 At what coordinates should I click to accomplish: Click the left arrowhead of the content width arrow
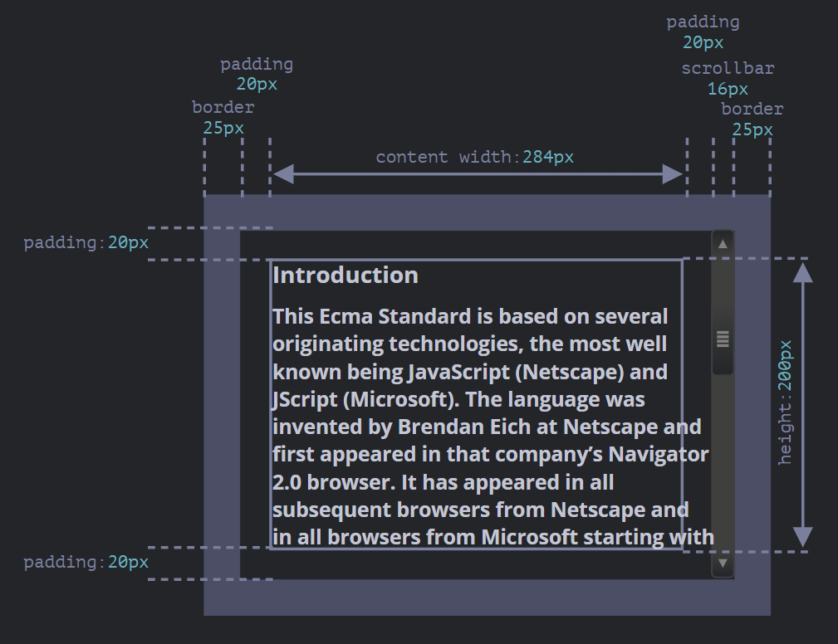click(x=283, y=174)
